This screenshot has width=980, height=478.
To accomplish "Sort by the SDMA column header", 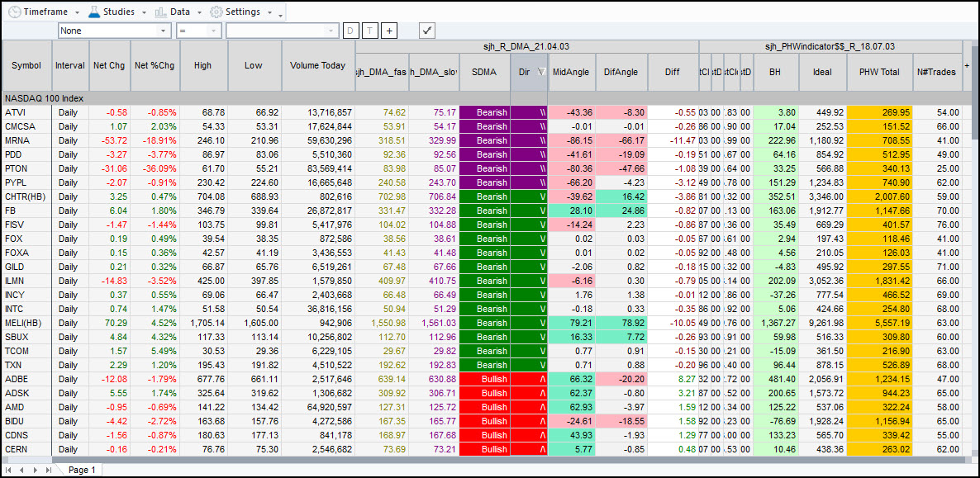I will (484, 72).
